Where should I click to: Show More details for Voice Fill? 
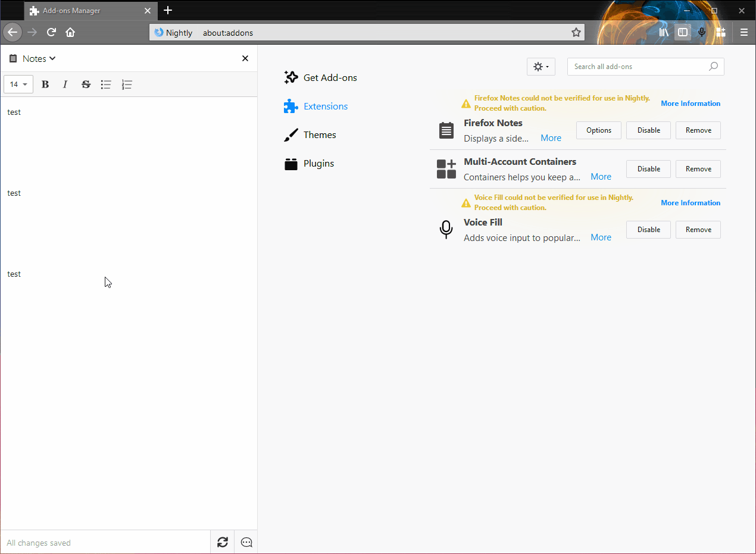(601, 237)
